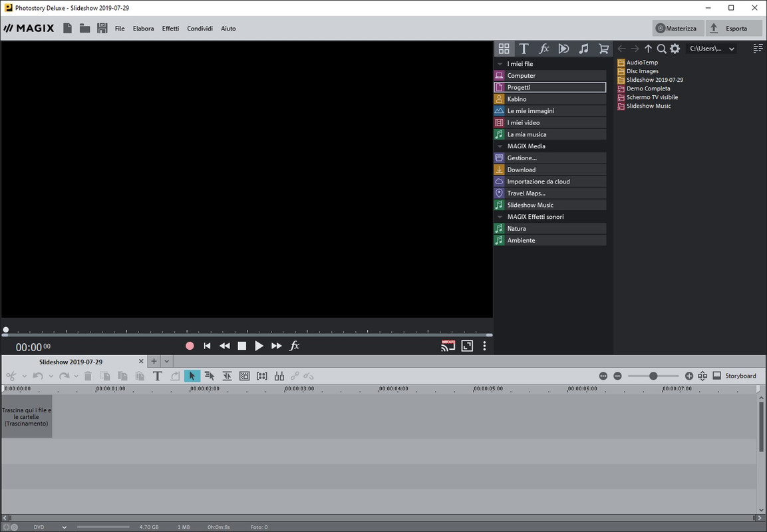Open the undo history dropdown arrow
Viewport: 767px width, 532px height.
tap(51, 376)
